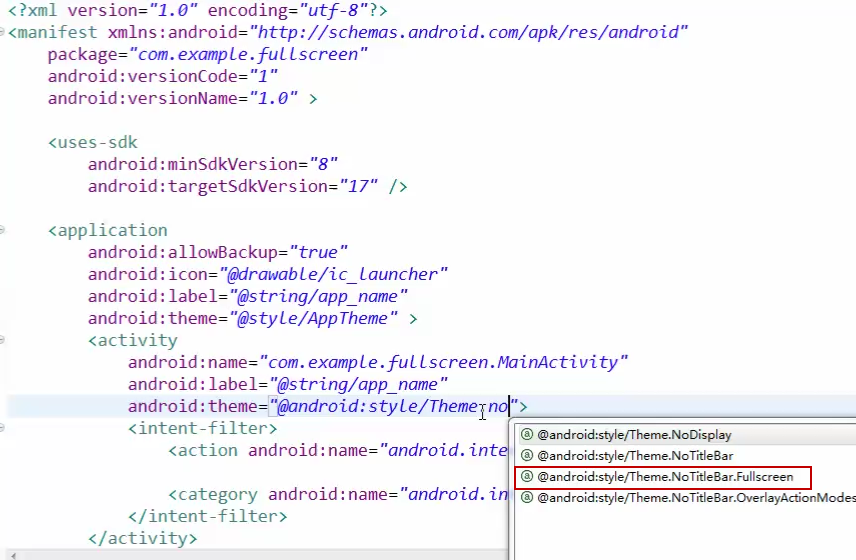Collapse the application element fold marker
This screenshot has height=560, width=856.
(2, 230)
